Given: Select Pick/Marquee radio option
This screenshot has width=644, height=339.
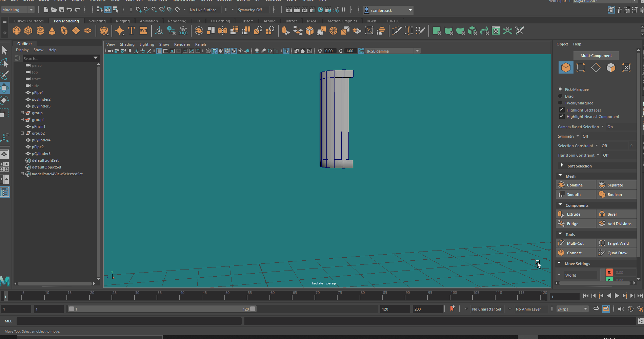Looking at the screenshot, I should click(560, 89).
